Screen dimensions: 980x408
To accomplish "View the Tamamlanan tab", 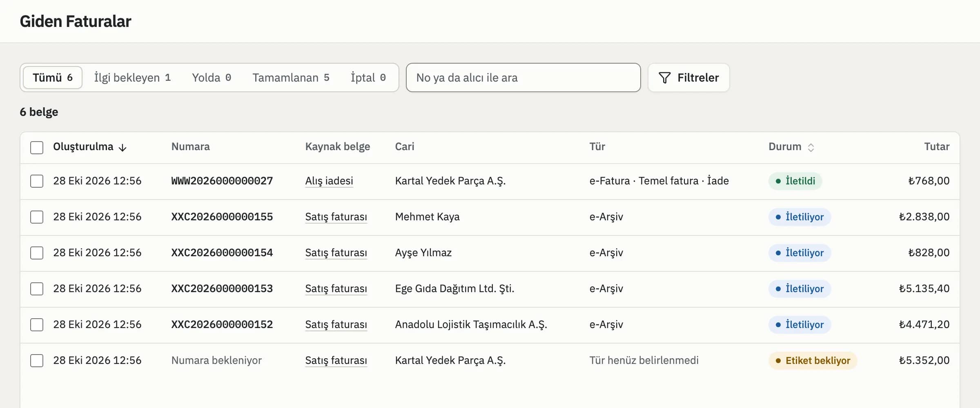I will (291, 78).
